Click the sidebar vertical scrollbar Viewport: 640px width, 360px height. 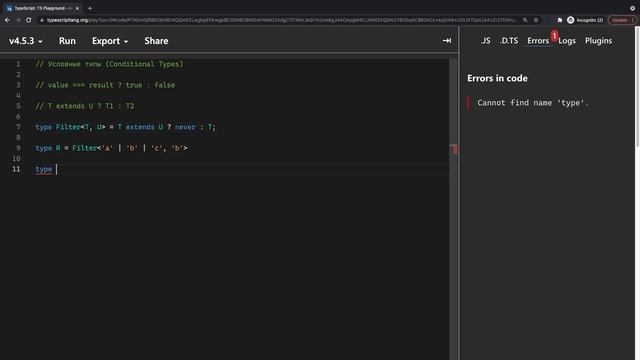(x=637, y=86)
